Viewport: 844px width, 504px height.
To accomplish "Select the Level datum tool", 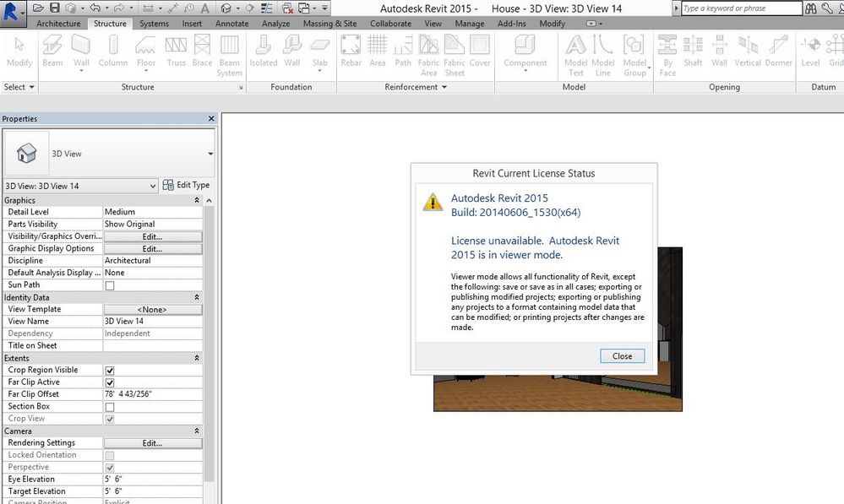I will [810, 51].
